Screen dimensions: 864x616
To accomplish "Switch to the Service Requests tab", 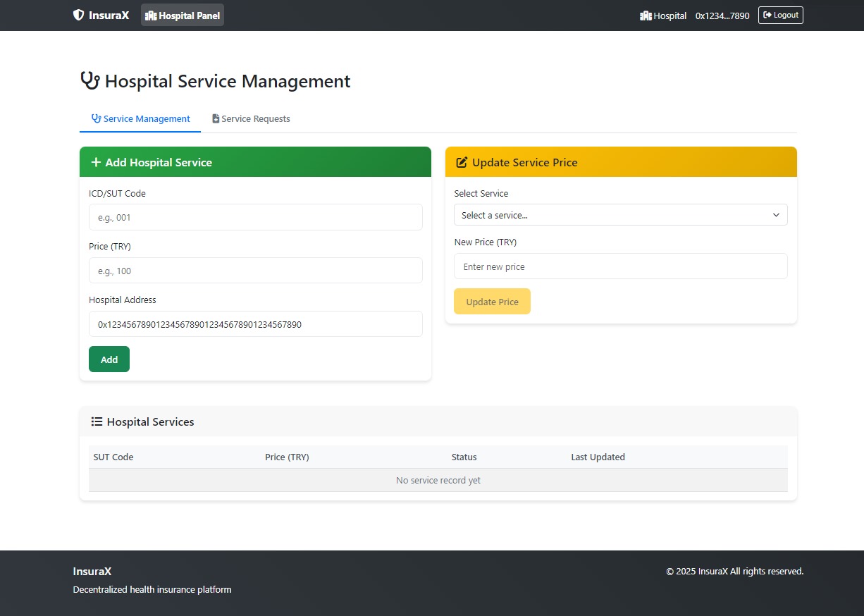I will click(251, 119).
